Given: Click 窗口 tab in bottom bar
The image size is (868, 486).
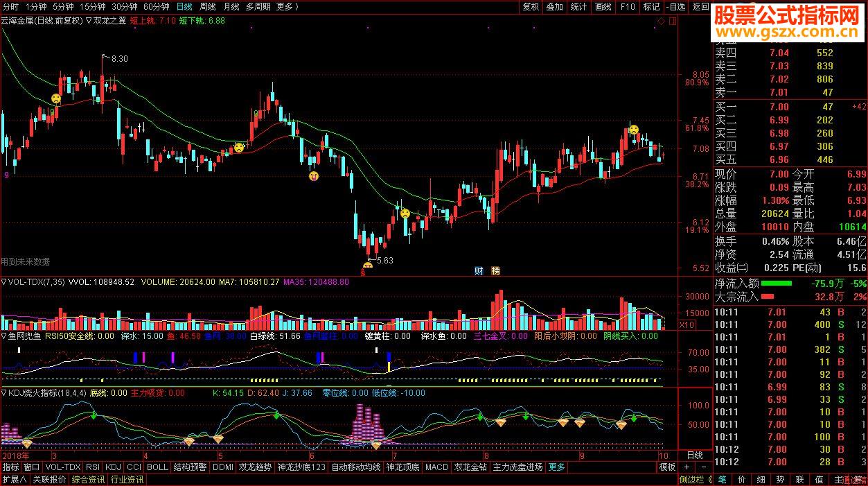Looking at the screenshot, I should click(x=32, y=467).
